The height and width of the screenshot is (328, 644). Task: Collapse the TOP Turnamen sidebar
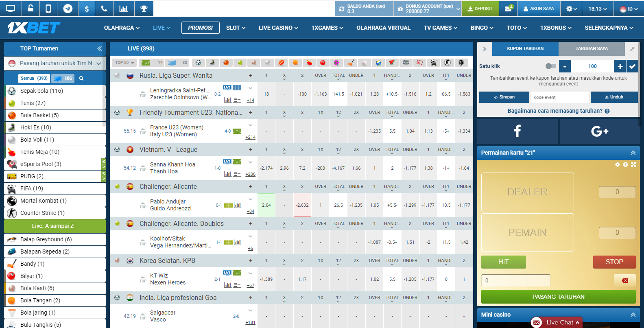pyautogui.click(x=99, y=48)
